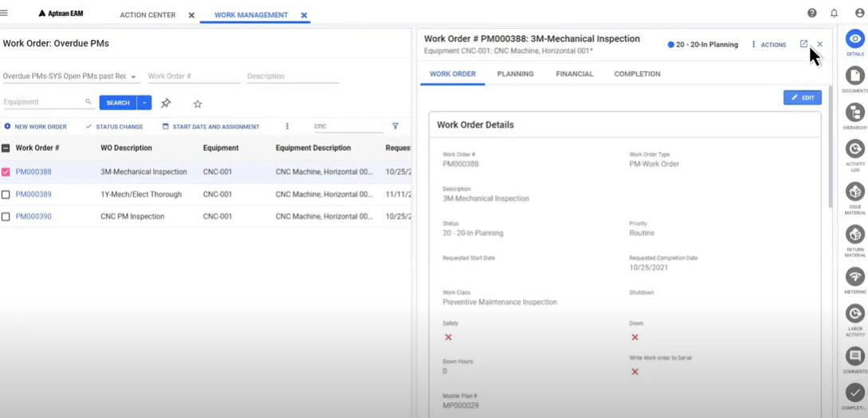Expand the Search button dropdown arrow
868x418 pixels.
click(144, 103)
